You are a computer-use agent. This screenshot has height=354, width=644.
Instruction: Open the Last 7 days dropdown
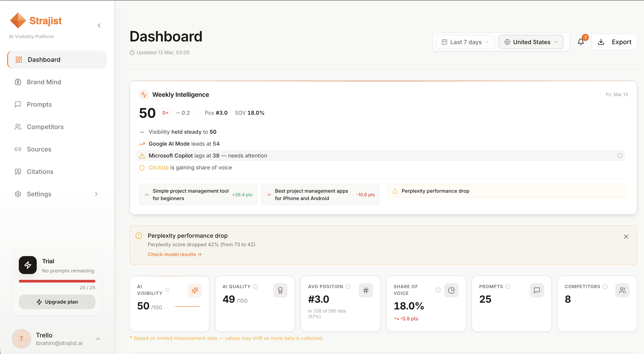click(x=465, y=42)
